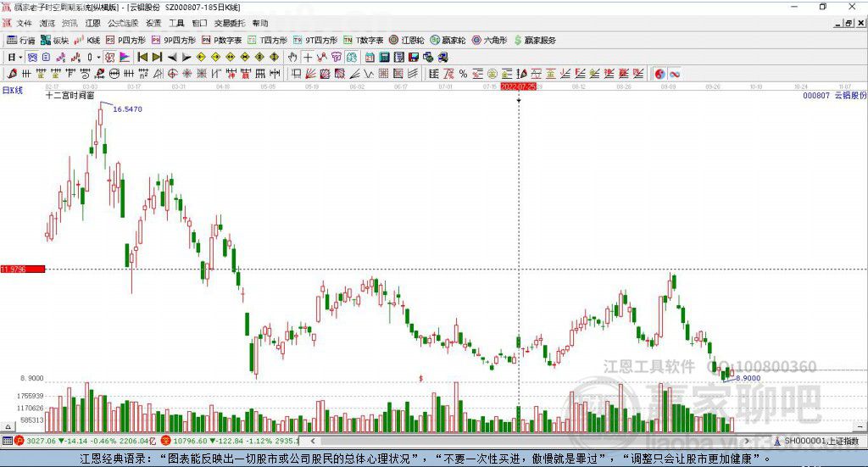Viewport: 868px width, 467px height.
Task: Select the Gann fan lines icon
Action: point(311,74)
